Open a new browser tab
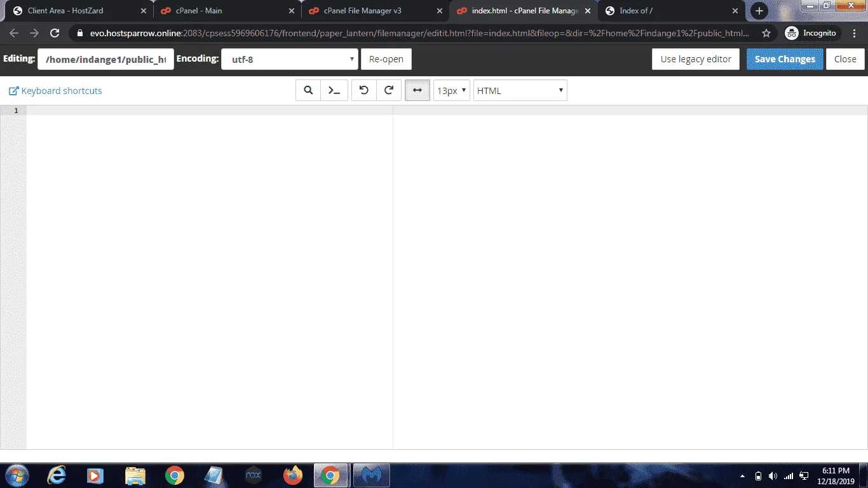Screen dimensions: 868x488 click(759, 11)
